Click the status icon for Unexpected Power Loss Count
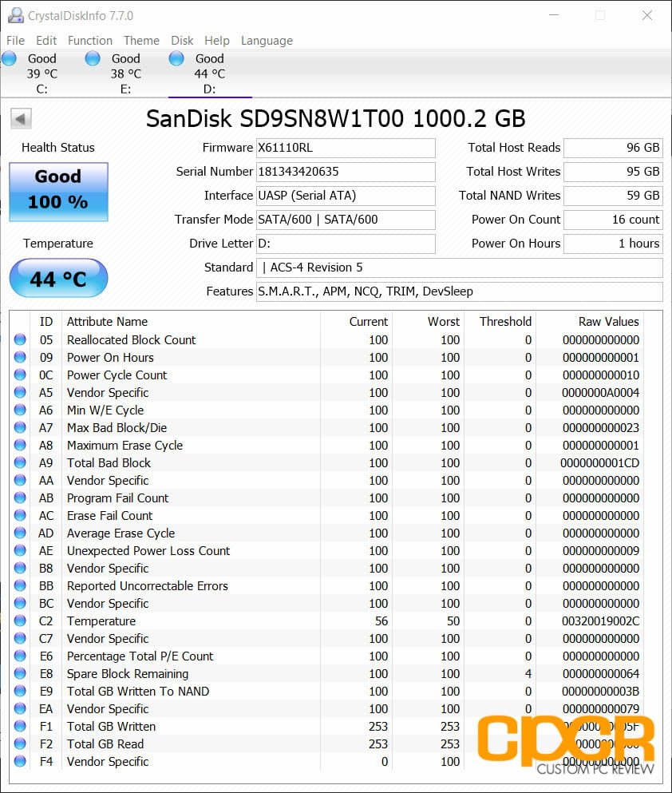 click(x=20, y=550)
